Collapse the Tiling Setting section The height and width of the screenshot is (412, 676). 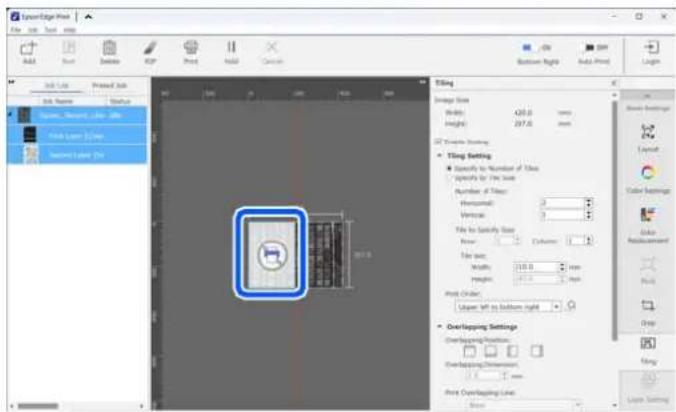coord(439,155)
